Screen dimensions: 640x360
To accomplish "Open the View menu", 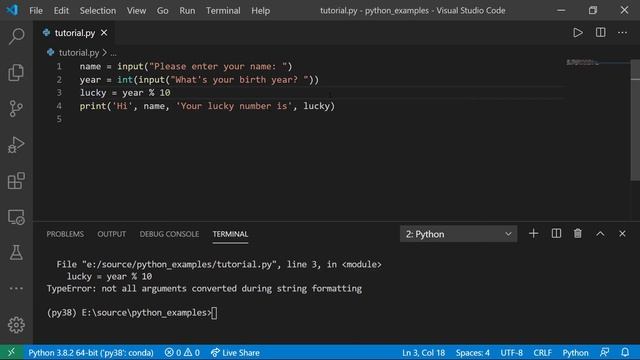I will pyautogui.click(x=136, y=11).
